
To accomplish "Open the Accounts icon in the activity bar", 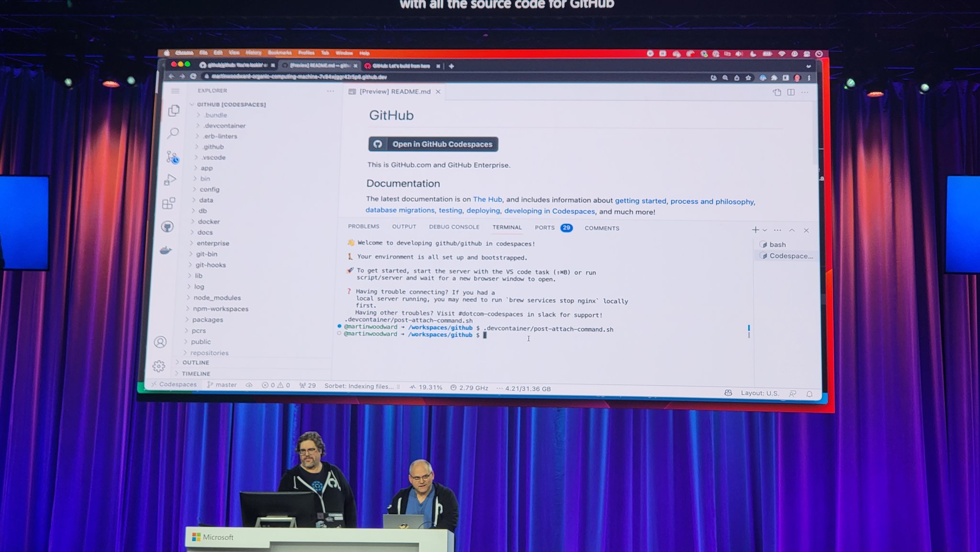I will click(160, 342).
